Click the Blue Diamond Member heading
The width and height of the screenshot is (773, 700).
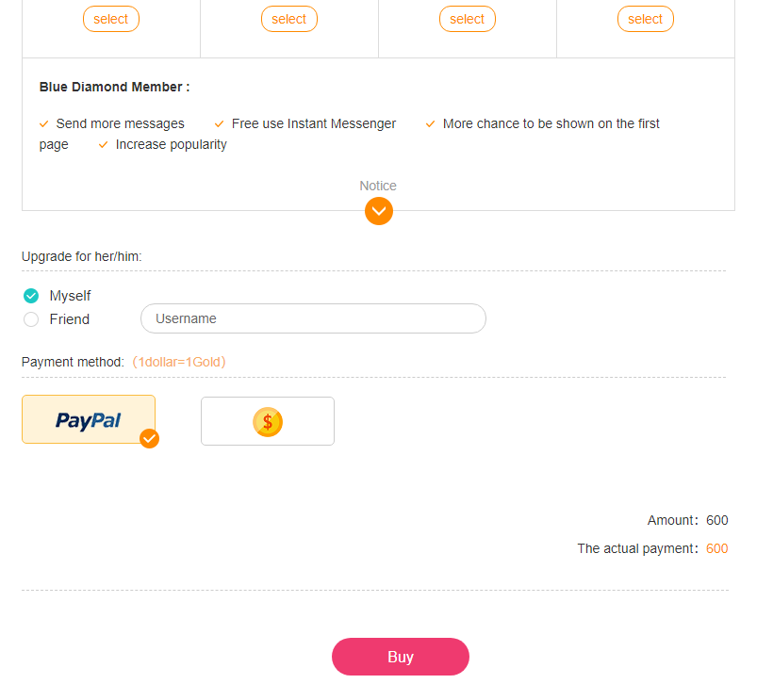click(114, 87)
